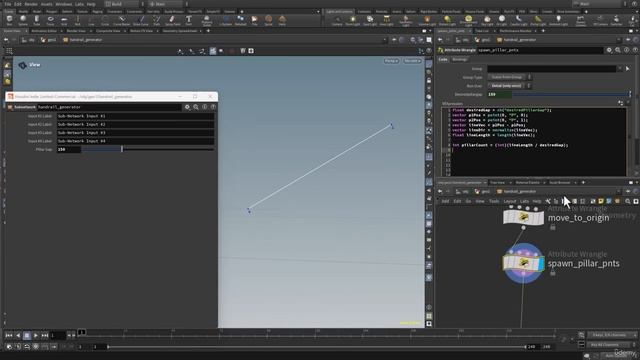Click the play forward button on timeline
The width and height of the screenshot is (640, 360).
tap(36, 335)
